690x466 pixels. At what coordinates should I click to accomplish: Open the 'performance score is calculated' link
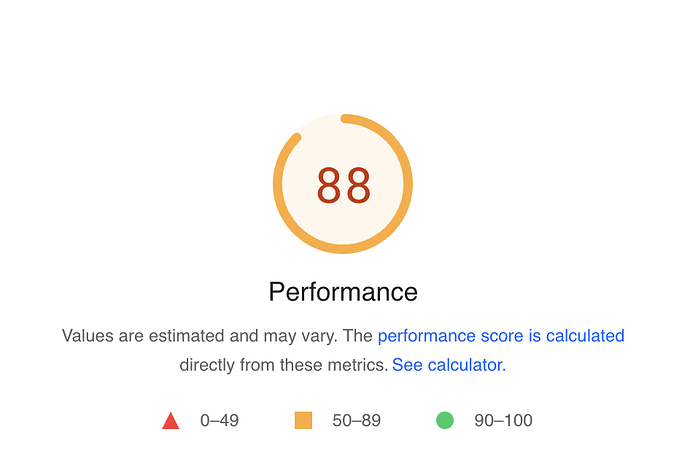click(x=500, y=336)
